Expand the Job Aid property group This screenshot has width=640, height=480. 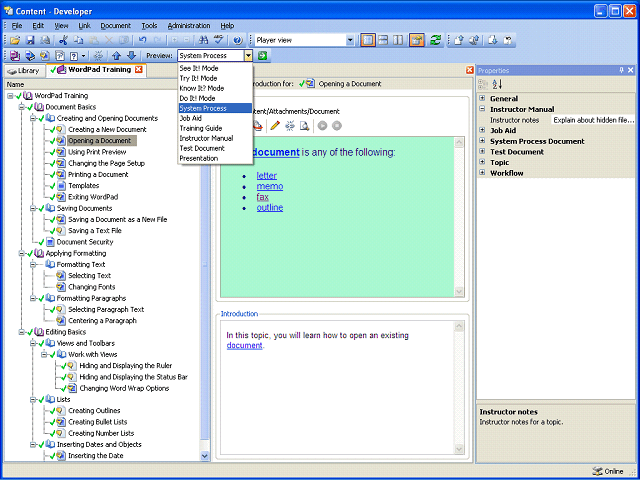click(x=482, y=130)
